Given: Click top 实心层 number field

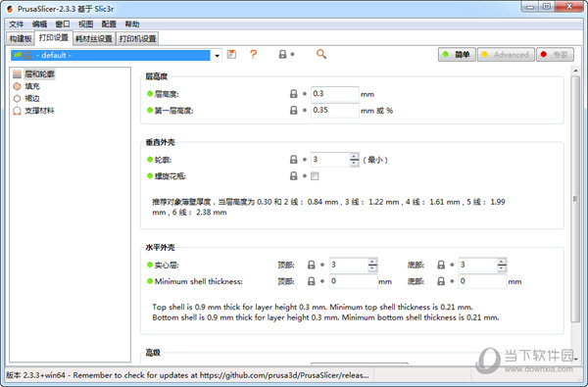Looking at the screenshot, I should click(348, 265).
